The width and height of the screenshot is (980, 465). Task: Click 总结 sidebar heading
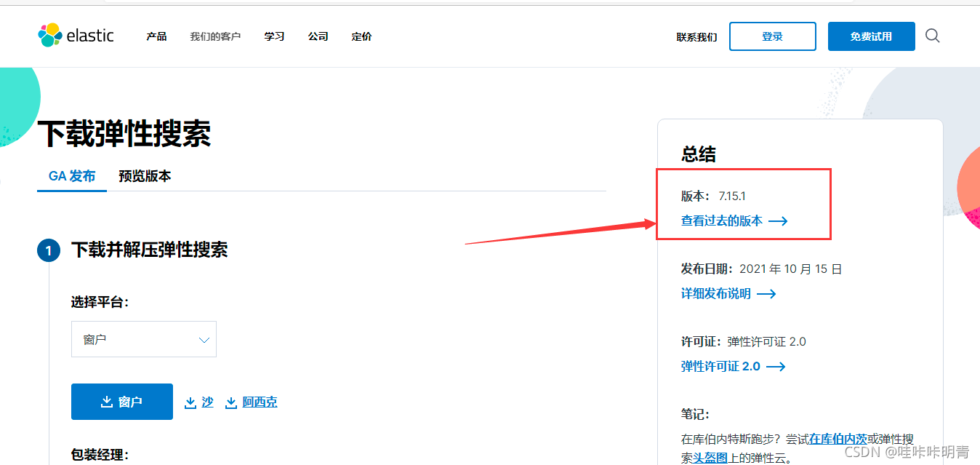(x=699, y=154)
